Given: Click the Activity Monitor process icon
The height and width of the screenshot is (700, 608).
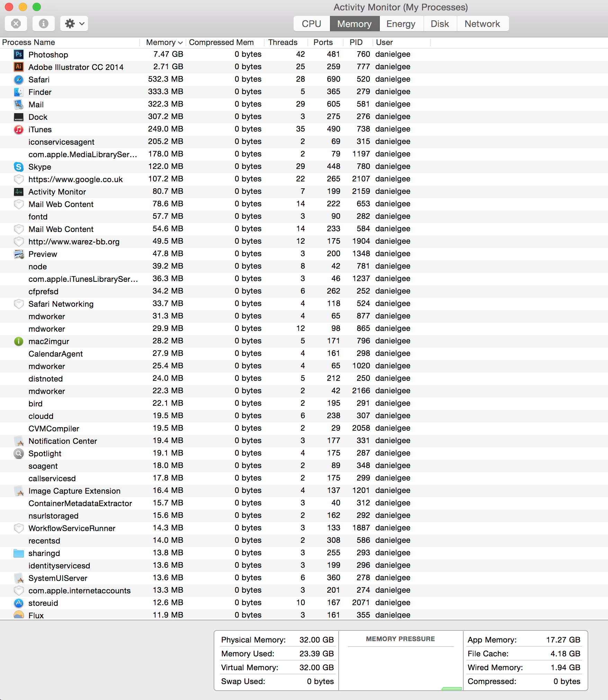Looking at the screenshot, I should click(x=19, y=191).
